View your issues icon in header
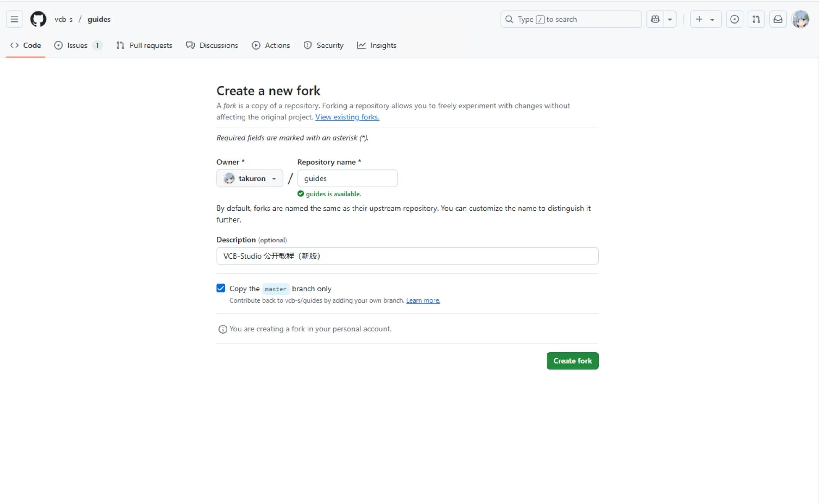Screen dimensions: 819x504 [734, 19]
